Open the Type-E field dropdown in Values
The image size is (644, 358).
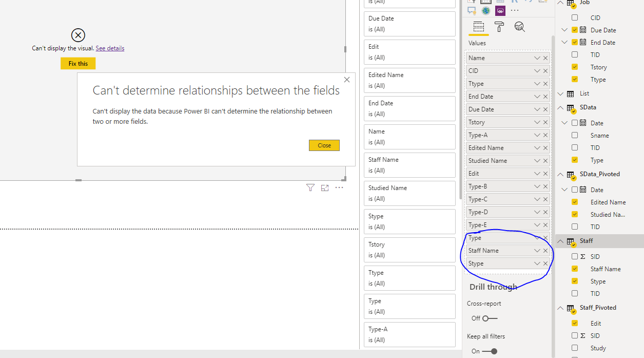537,225
